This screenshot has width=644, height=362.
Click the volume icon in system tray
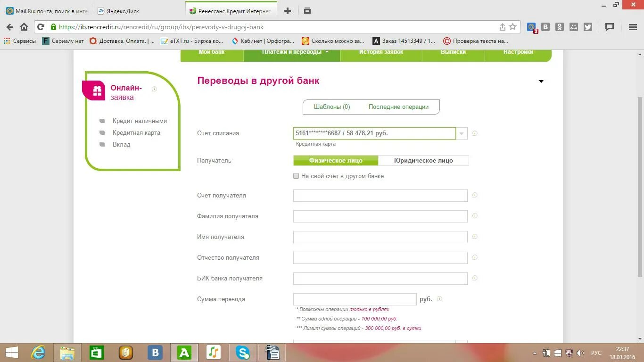(x=580, y=353)
